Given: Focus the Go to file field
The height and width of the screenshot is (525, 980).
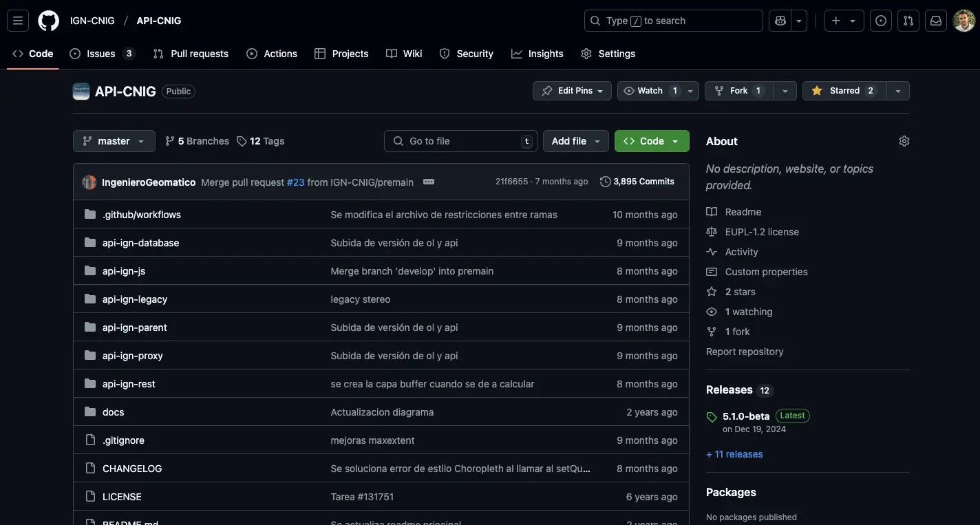Looking at the screenshot, I should 460,141.
